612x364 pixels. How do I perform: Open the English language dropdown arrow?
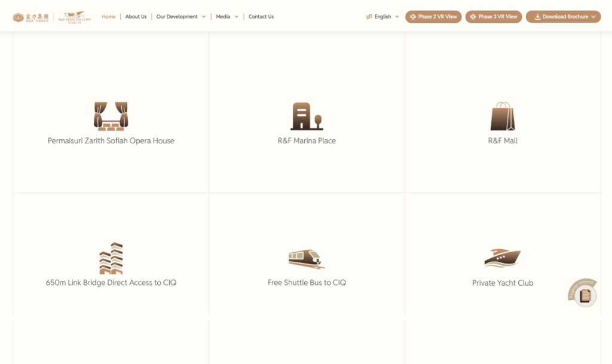point(397,17)
